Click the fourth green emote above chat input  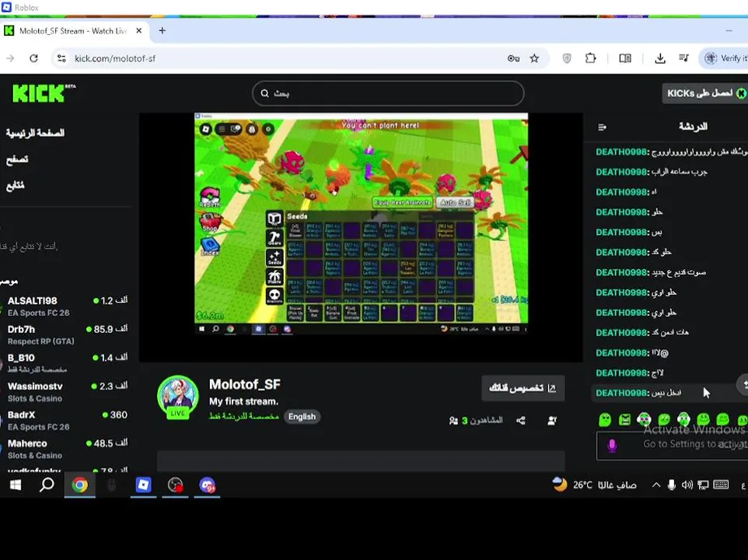pos(664,419)
